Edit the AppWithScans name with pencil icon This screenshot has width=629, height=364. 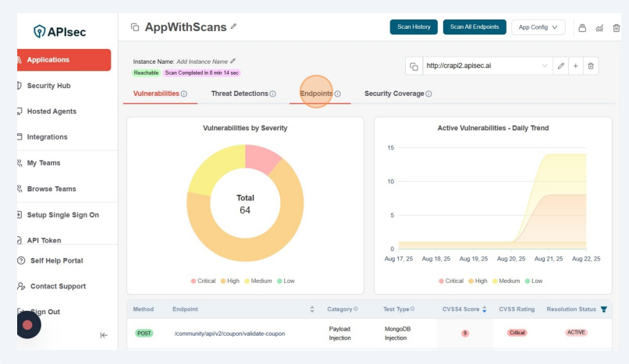(x=233, y=28)
